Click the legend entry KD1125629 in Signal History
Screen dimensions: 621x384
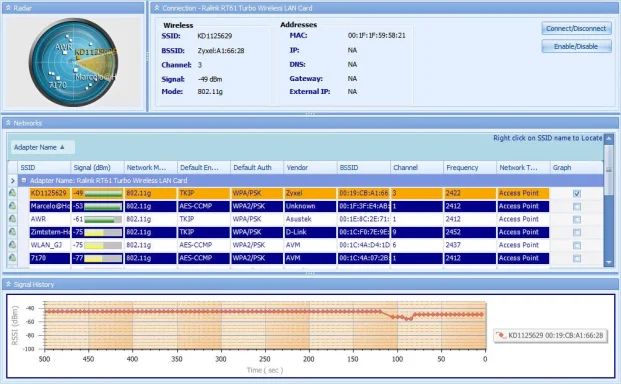pos(551,335)
